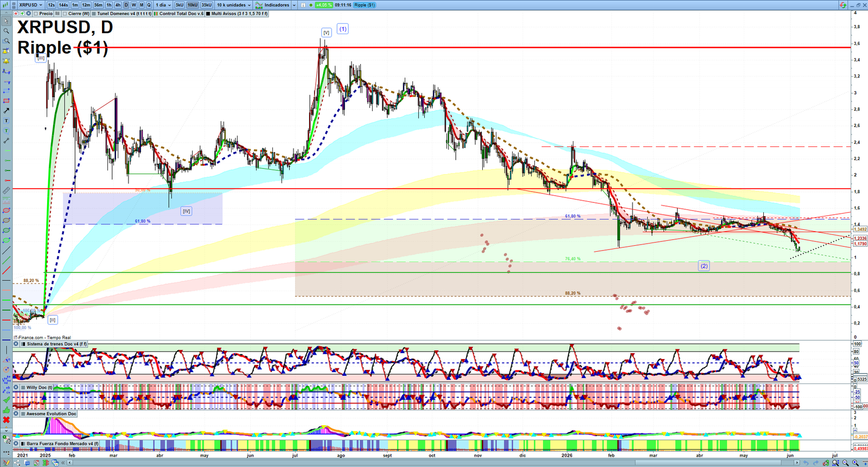Image resolution: width=868 pixels, height=467 pixels.
Task: Select the W weekly timeframe
Action: click(x=134, y=5)
